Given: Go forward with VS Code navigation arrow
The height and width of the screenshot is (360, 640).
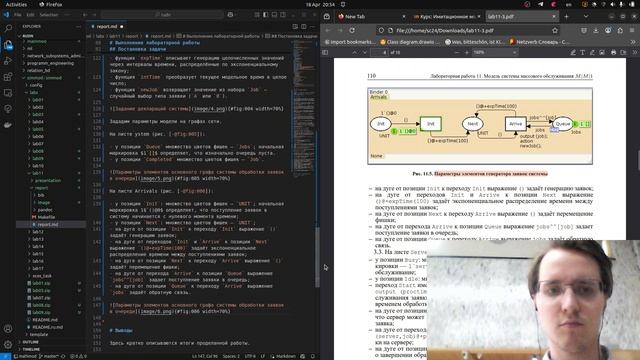Looking at the screenshot, I should point(94,15).
